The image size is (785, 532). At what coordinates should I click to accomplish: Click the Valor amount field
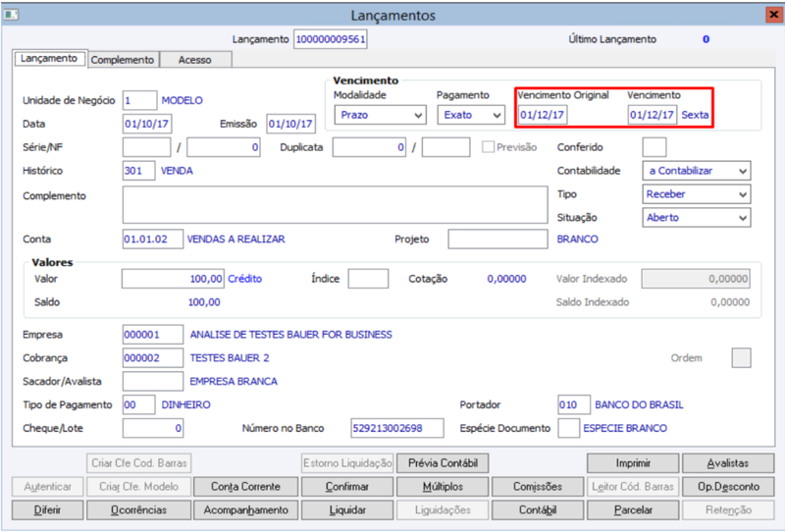click(x=173, y=279)
